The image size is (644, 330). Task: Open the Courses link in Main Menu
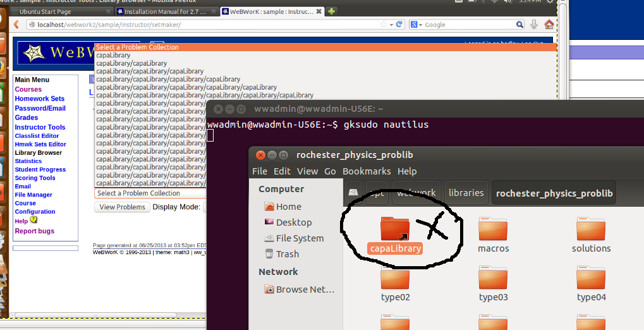[x=28, y=89]
